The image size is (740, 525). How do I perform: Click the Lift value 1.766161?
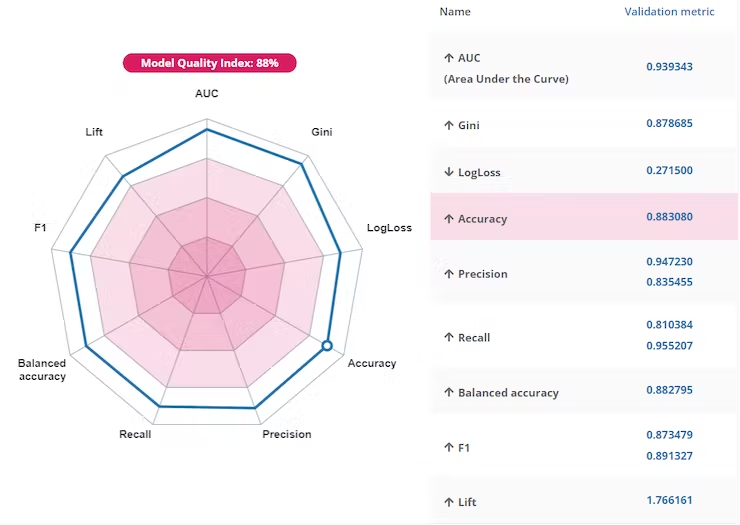pyautogui.click(x=669, y=500)
